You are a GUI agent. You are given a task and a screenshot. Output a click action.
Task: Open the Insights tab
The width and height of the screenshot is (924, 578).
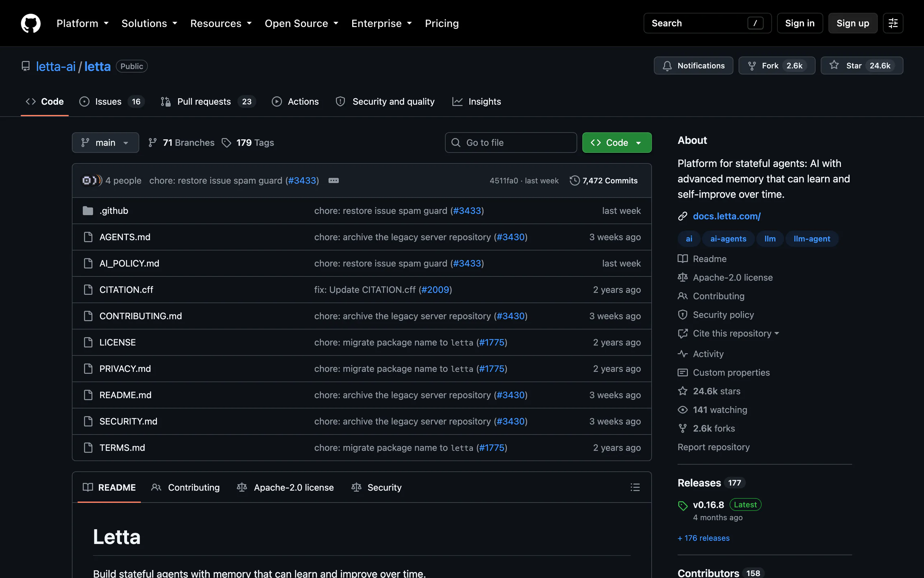pos(476,102)
